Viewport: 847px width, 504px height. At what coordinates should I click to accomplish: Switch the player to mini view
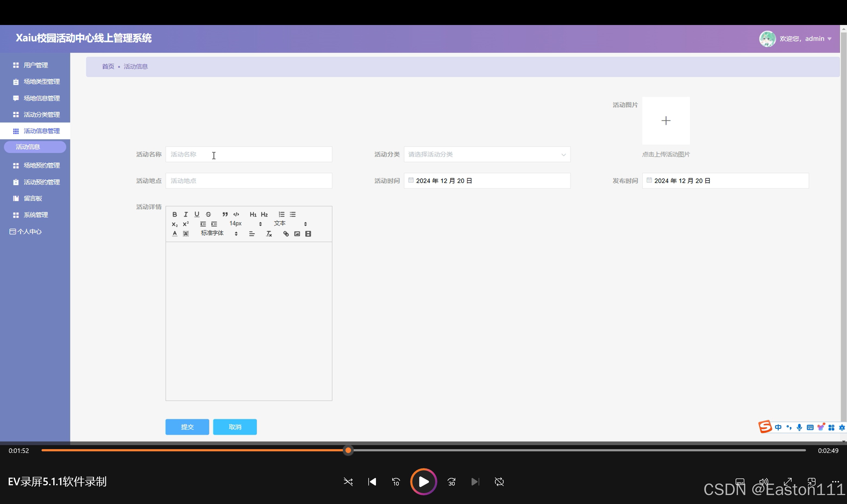pyautogui.click(x=811, y=482)
